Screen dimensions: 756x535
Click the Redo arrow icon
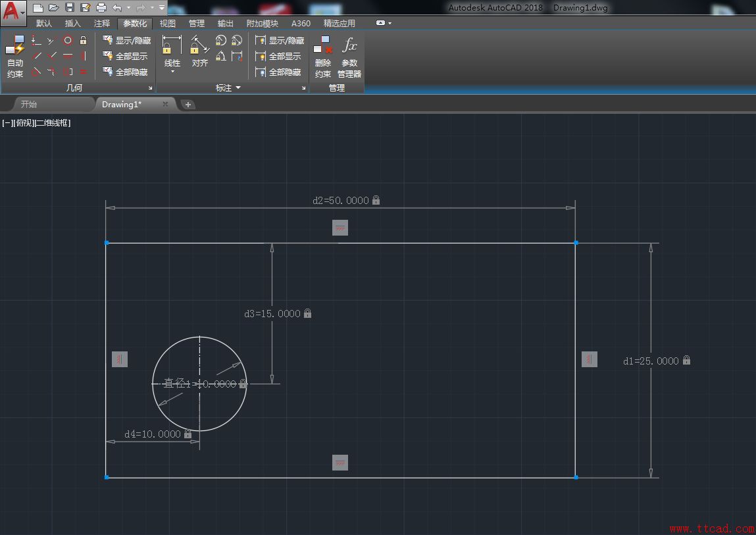point(140,8)
